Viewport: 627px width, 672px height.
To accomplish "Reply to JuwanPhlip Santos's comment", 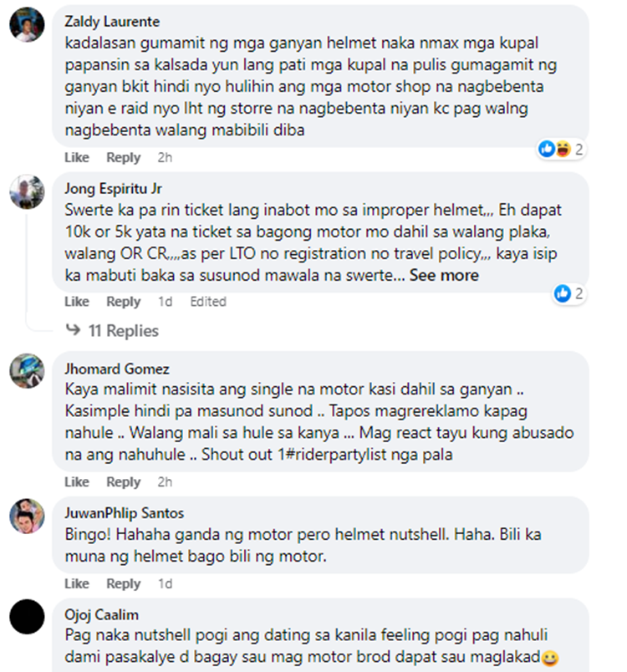I will pyautogui.click(x=124, y=583).
